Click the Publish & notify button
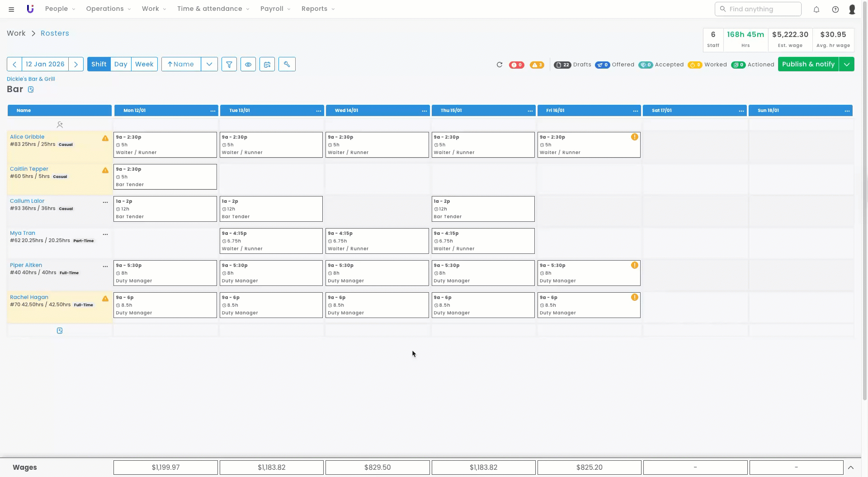The width and height of the screenshot is (868, 477). click(808, 64)
